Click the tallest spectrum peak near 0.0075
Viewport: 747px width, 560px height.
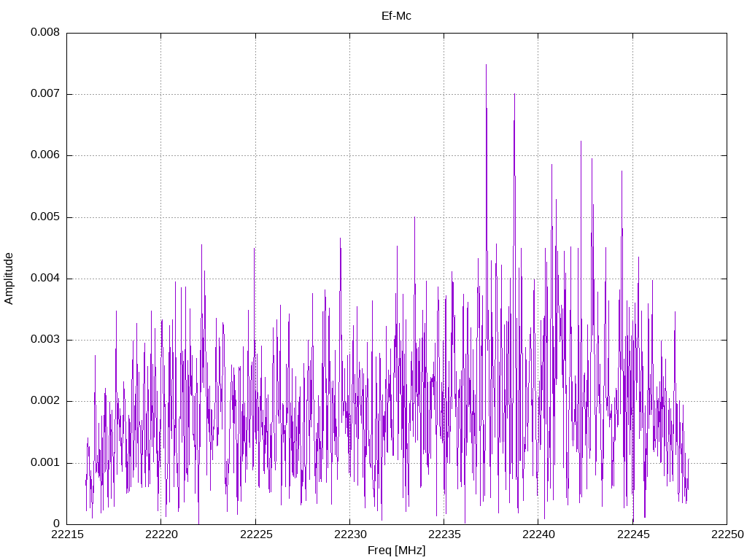(x=486, y=65)
